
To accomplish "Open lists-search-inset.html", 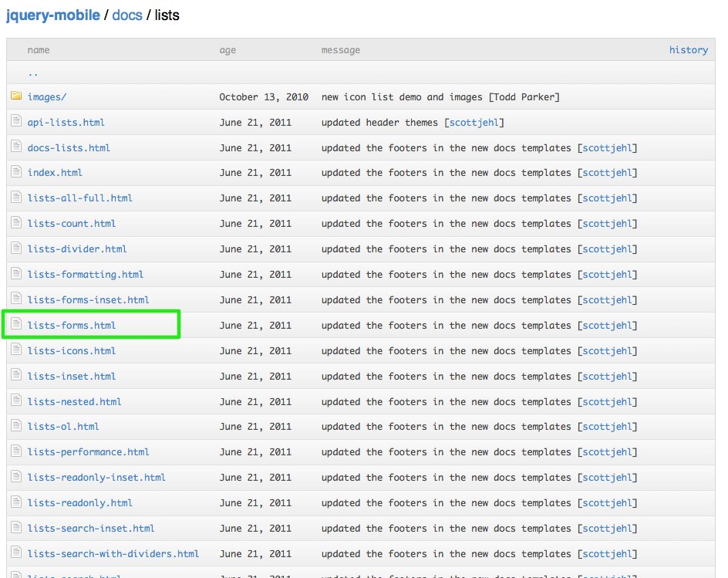I will pyautogui.click(x=91, y=529).
